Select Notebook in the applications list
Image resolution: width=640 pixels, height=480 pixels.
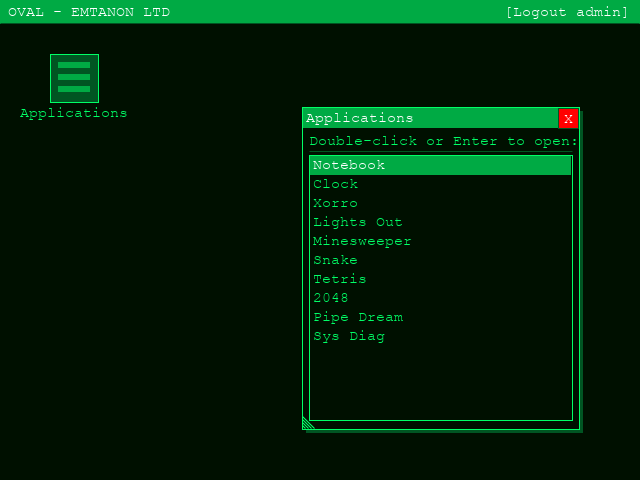(349, 165)
